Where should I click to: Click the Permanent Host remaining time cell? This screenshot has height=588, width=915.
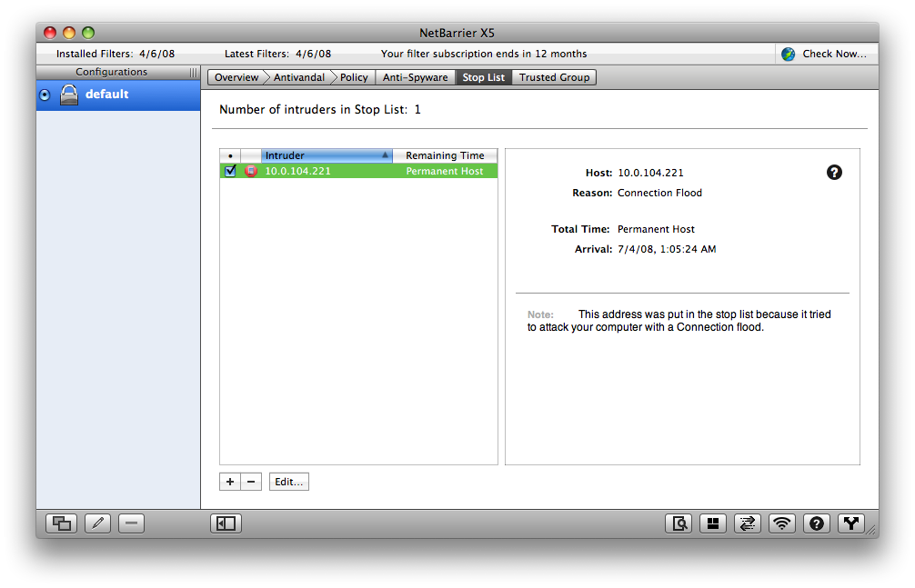(x=445, y=171)
